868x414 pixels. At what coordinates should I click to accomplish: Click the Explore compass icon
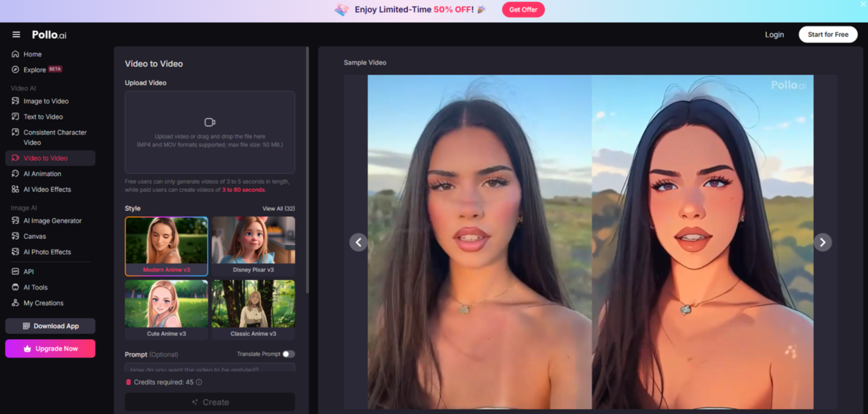coord(15,70)
